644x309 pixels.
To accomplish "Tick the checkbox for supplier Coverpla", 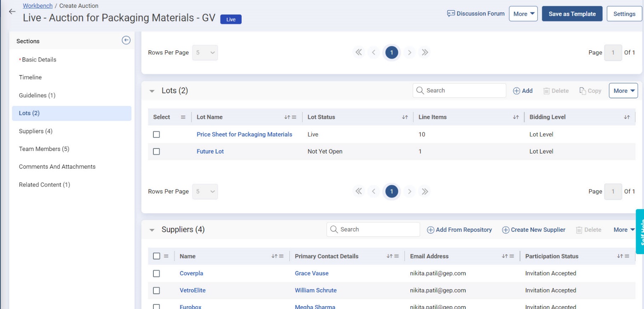I will coord(156,274).
